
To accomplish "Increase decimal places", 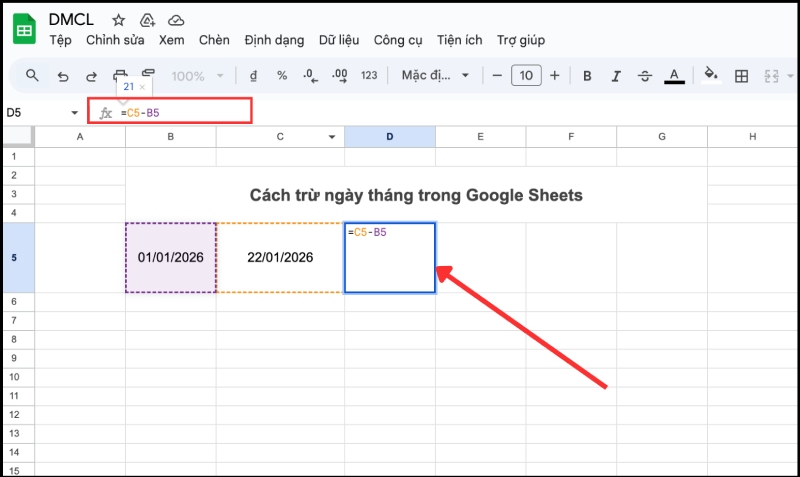I will pos(339,76).
